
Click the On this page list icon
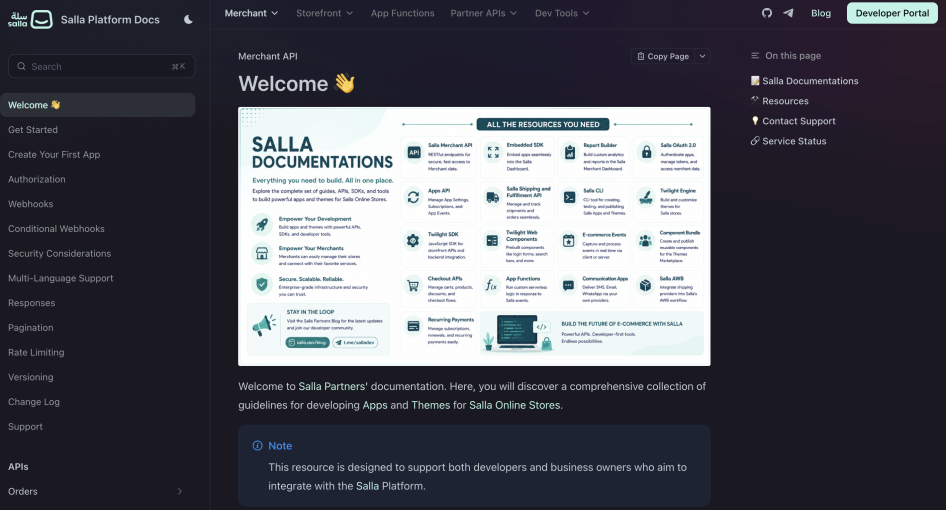point(755,56)
